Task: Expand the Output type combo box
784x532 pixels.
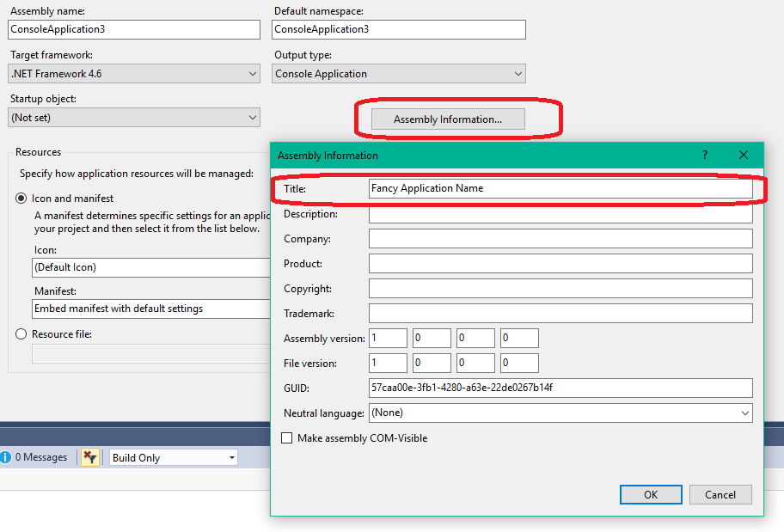Action: (399, 74)
